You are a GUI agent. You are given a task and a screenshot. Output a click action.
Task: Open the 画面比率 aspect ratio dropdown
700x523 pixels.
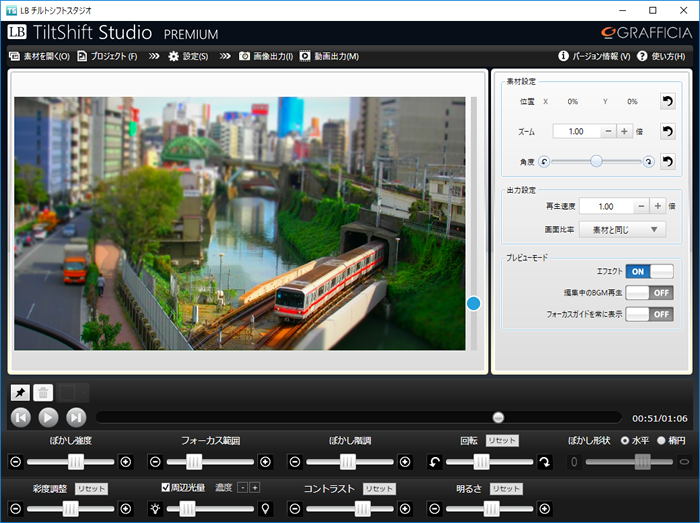coord(622,230)
